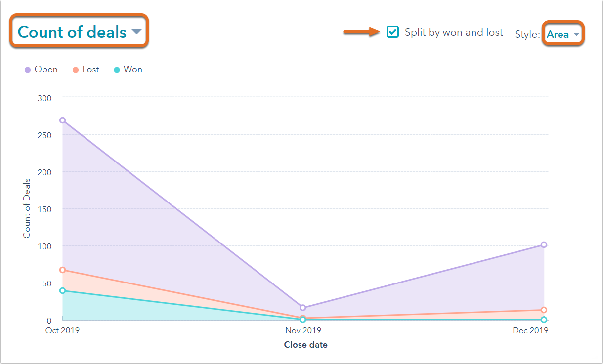
Task: Select the Lost data point for Dec 2019
Action: (x=544, y=310)
